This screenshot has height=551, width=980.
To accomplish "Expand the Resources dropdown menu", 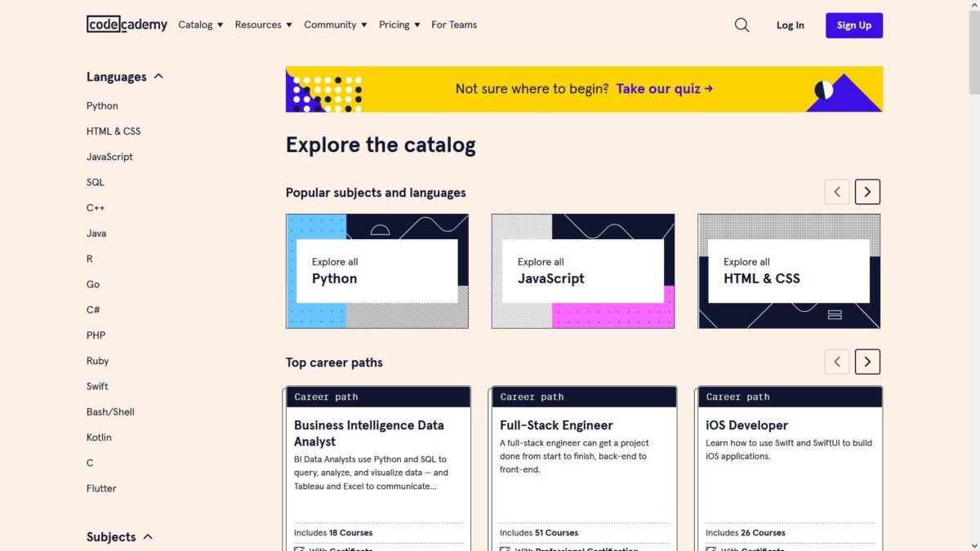I will point(263,24).
